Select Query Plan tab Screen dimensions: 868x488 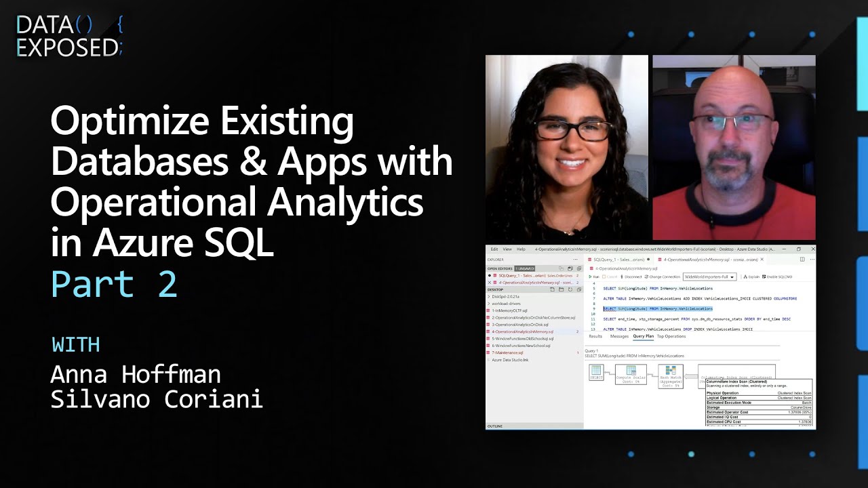tap(644, 336)
